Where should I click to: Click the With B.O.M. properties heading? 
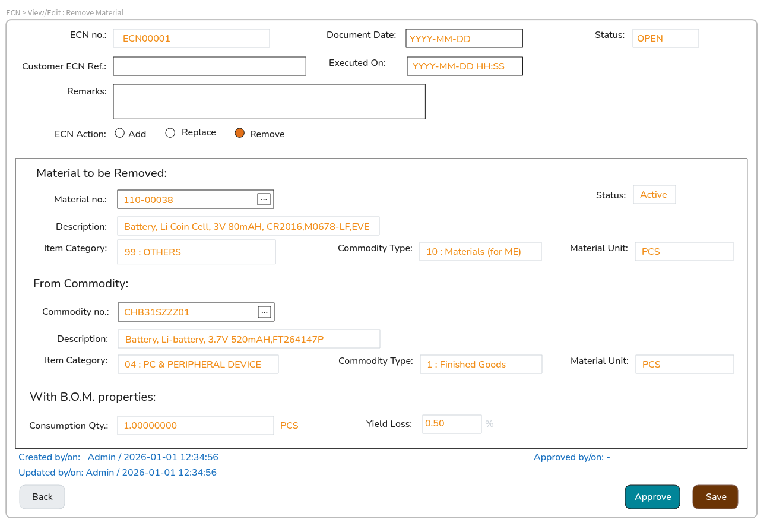coord(93,397)
